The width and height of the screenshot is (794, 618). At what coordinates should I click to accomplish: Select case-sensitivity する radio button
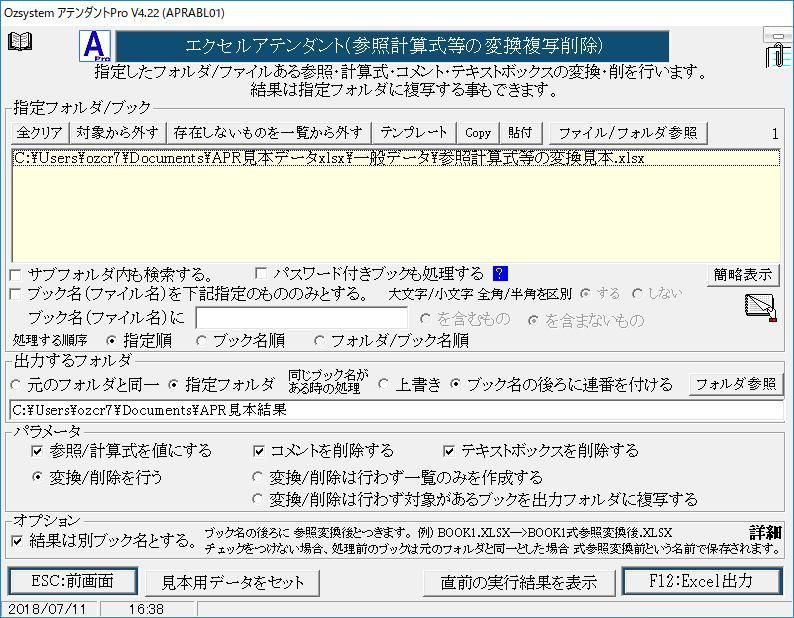(586, 293)
